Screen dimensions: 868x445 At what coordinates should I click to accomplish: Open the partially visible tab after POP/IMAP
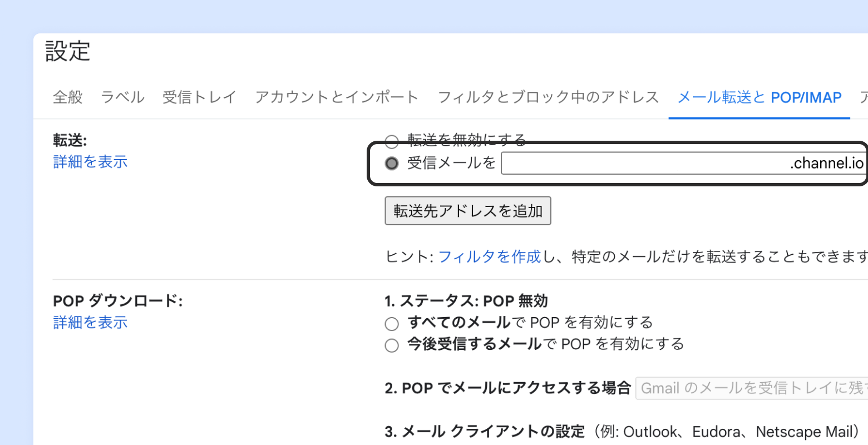[x=863, y=97]
